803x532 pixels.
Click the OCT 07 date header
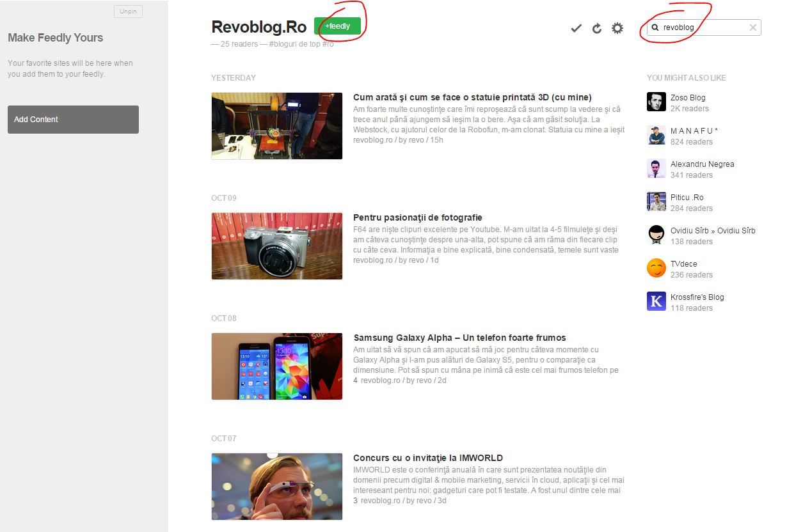[224, 439]
